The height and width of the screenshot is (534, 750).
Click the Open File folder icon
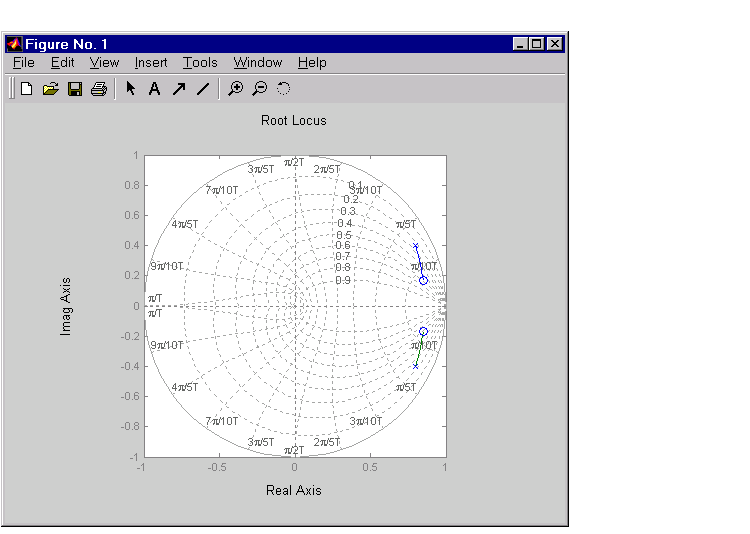tap(51, 89)
